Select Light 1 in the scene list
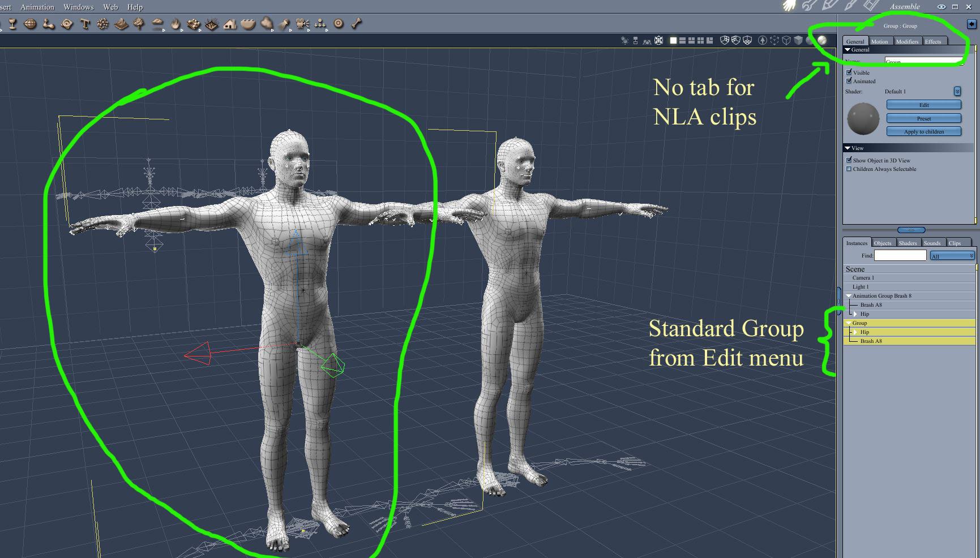Image resolution: width=980 pixels, height=558 pixels. pos(909,287)
